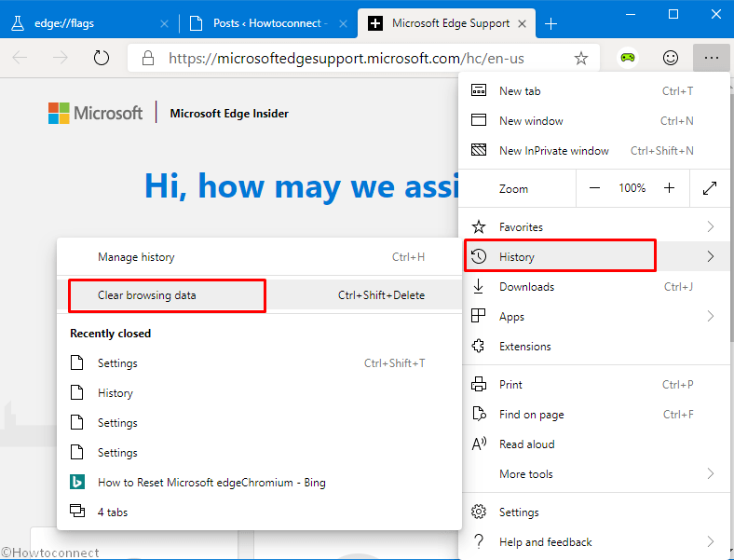Image resolution: width=734 pixels, height=560 pixels.
Task: Click the 100% zoom level value
Action: coord(632,188)
